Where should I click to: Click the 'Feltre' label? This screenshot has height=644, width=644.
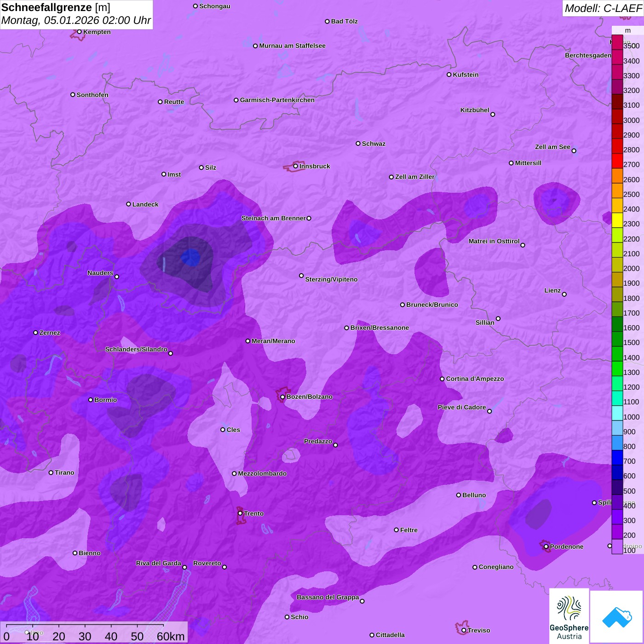point(409,530)
